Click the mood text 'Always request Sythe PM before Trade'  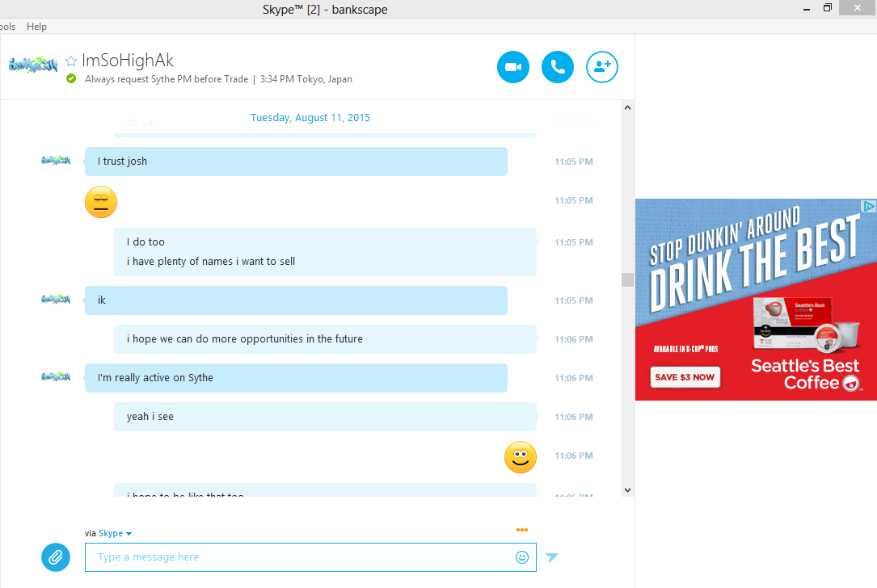pos(167,79)
